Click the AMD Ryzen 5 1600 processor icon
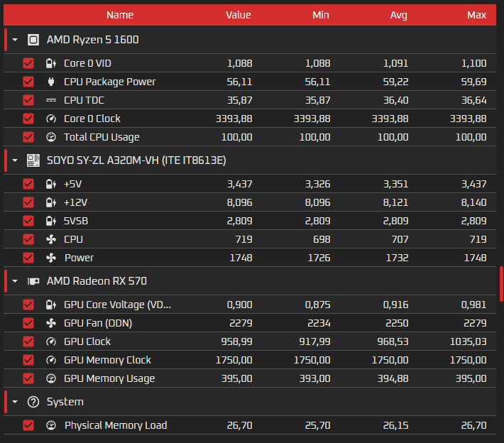The width and height of the screenshot is (504, 443). (x=33, y=40)
